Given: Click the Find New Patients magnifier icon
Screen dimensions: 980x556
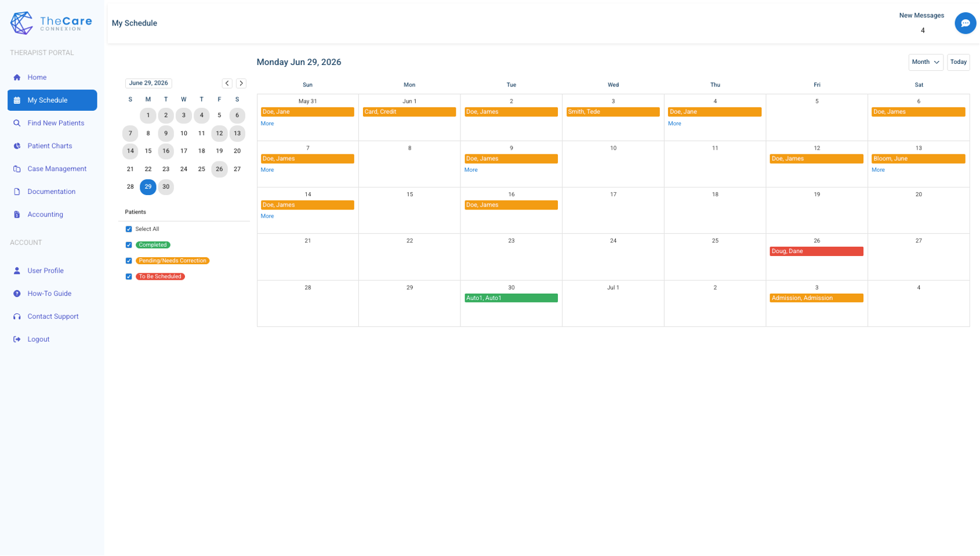Looking at the screenshot, I should pyautogui.click(x=17, y=123).
